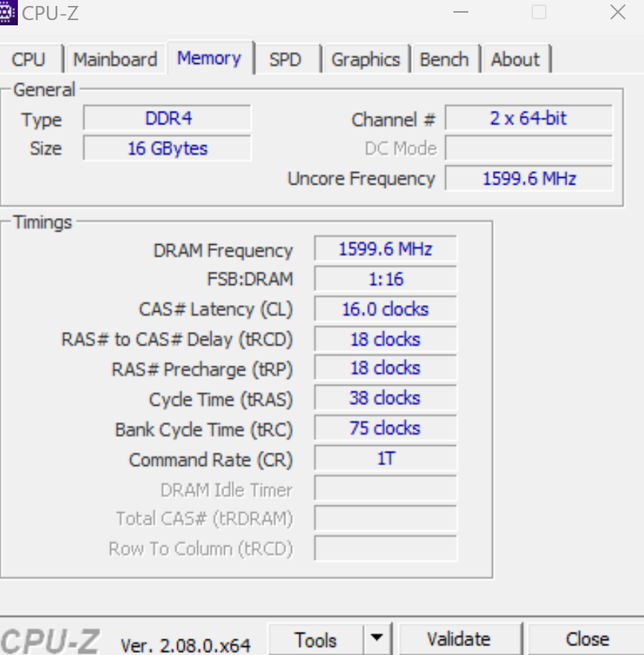This screenshot has width=644, height=655.
Task: Select the Memory tab
Action: tap(209, 57)
